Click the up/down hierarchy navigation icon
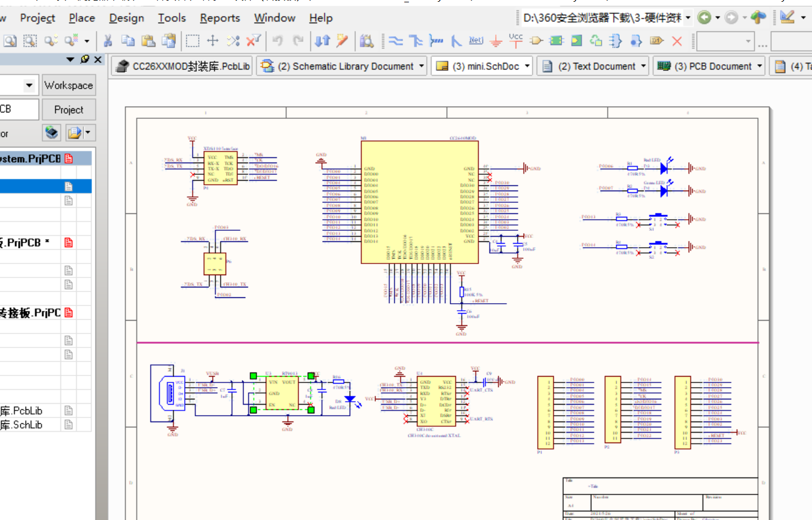This screenshot has width=812, height=520. click(x=322, y=40)
